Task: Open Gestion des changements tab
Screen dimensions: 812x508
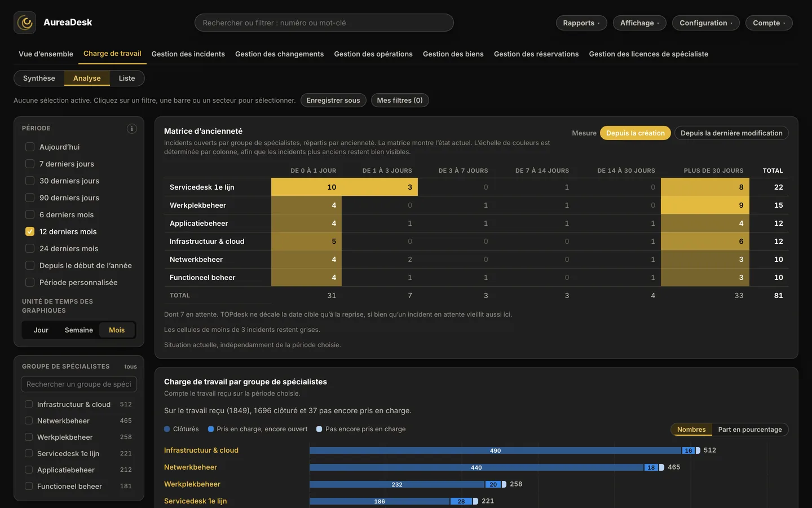Action: click(x=280, y=54)
